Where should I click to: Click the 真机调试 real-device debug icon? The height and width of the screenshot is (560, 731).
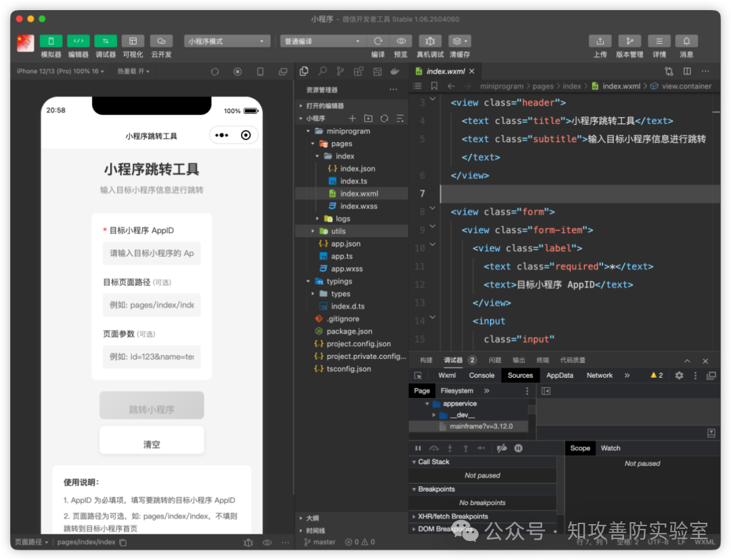pyautogui.click(x=430, y=41)
